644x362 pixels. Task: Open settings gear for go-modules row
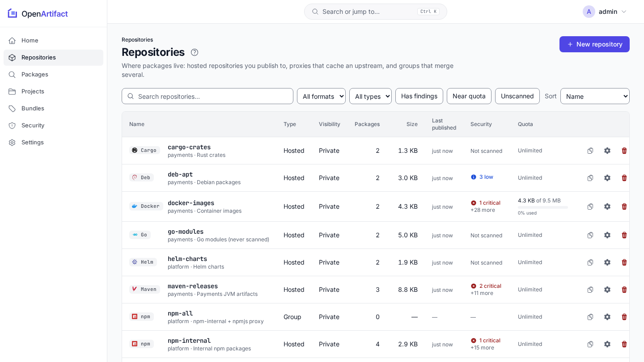[x=607, y=235]
